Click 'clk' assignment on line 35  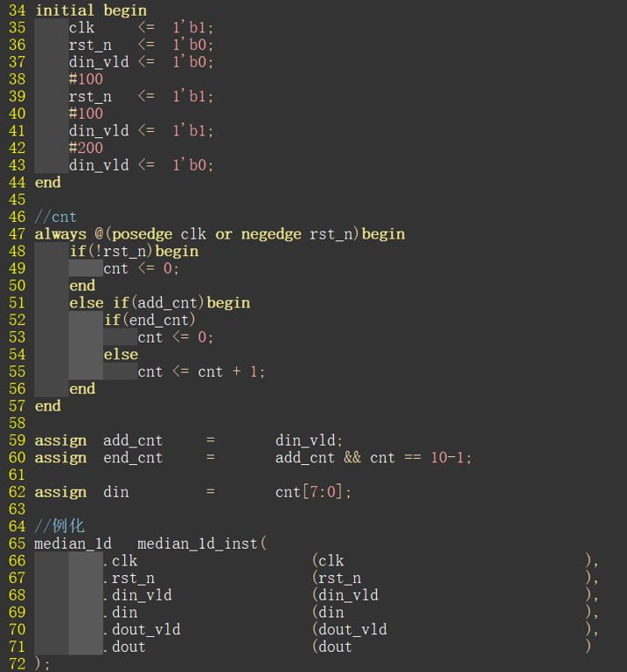point(81,28)
